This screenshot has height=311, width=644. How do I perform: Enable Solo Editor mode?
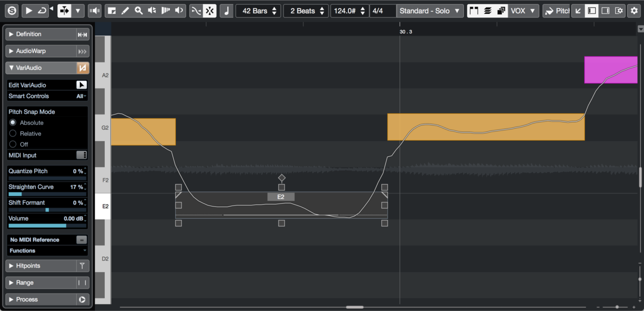tap(11, 10)
